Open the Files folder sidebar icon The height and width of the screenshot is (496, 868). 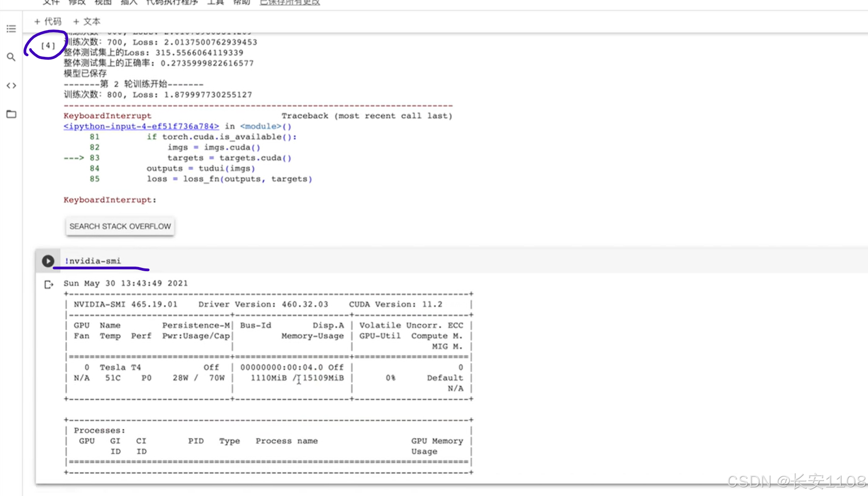point(11,114)
